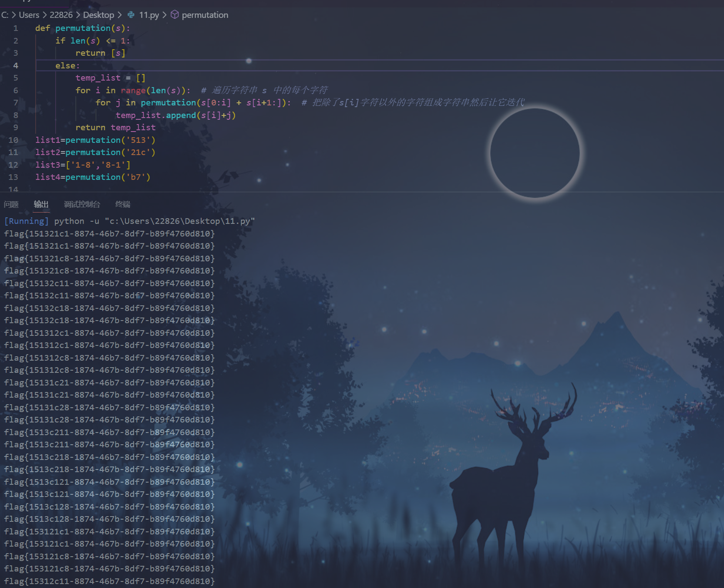Click the 'return temp_list' code line
The height and width of the screenshot is (588, 724).
click(115, 128)
